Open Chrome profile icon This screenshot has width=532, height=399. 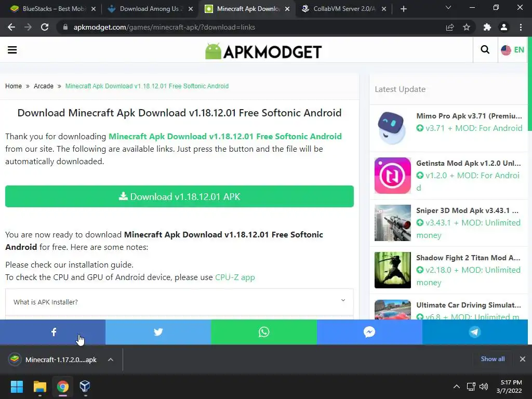pyautogui.click(x=504, y=27)
